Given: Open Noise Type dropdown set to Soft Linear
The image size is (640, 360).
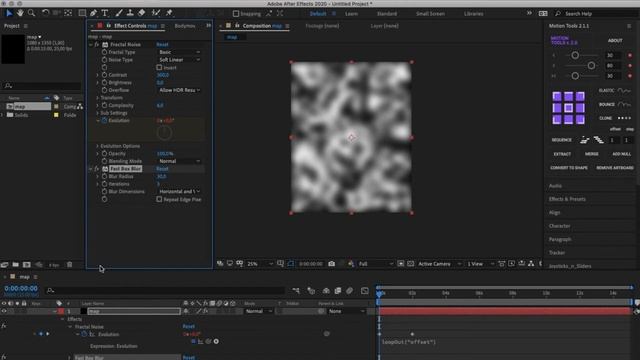Looking at the screenshot, I should click(179, 60).
